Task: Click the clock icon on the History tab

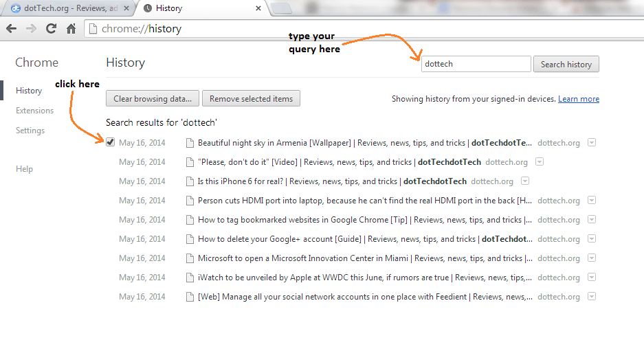Action: pos(148,8)
